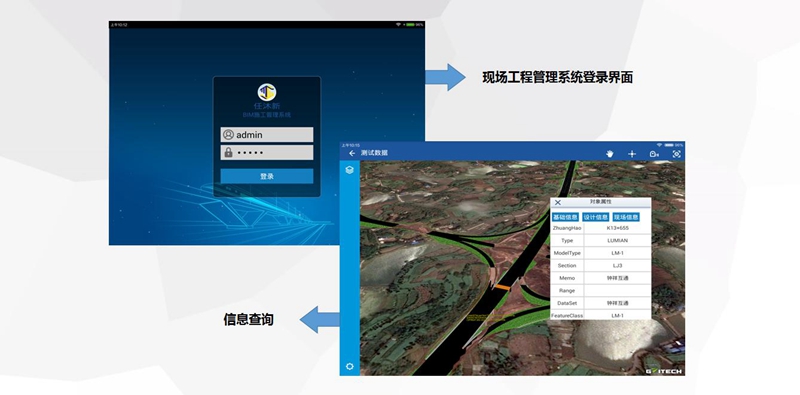Select the Memo 钟祥互通 row
Screen dimensions: 800x395
pyautogui.click(x=601, y=278)
